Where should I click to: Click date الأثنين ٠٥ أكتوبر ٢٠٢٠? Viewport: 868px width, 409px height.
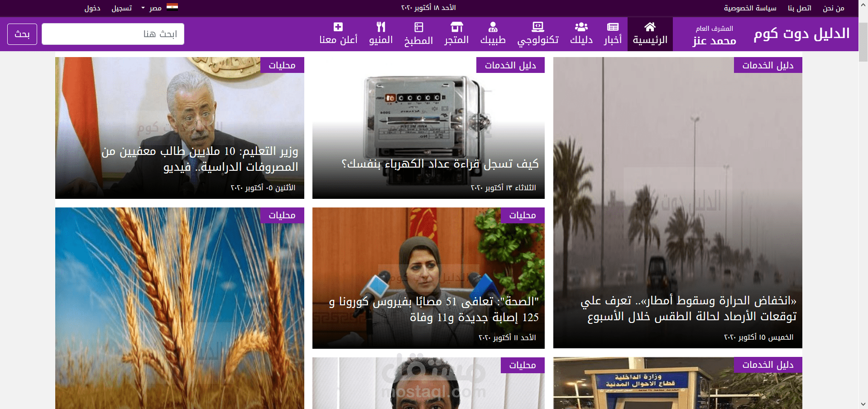coord(263,188)
